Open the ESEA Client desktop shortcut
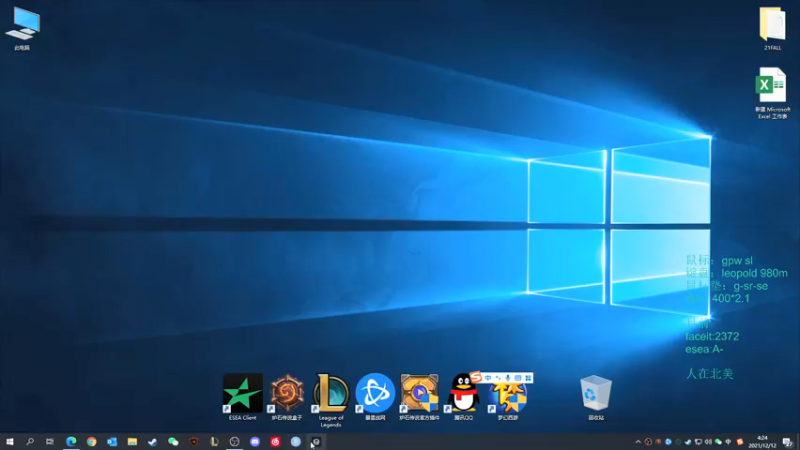The width and height of the screenshot is (800, 450). tap(243, 397)
